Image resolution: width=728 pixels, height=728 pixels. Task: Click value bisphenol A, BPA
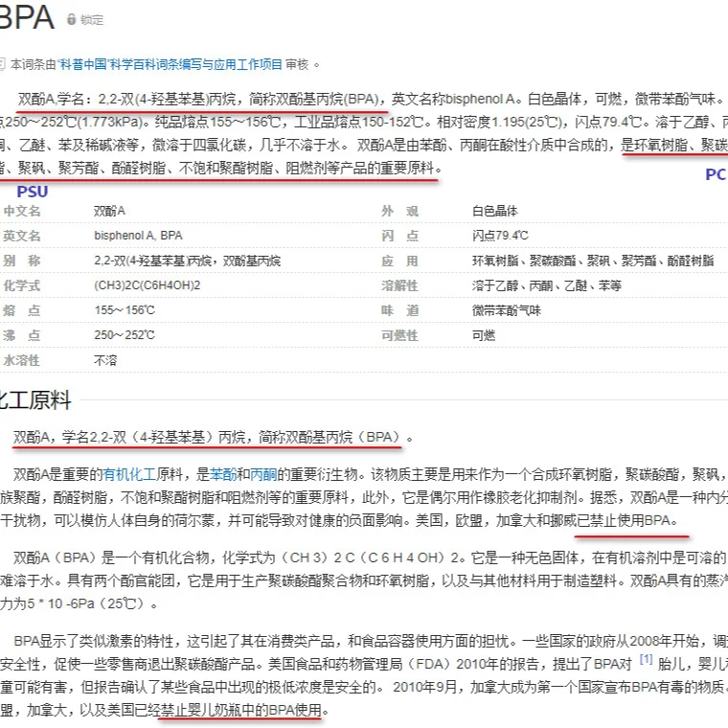pos(138,236)
